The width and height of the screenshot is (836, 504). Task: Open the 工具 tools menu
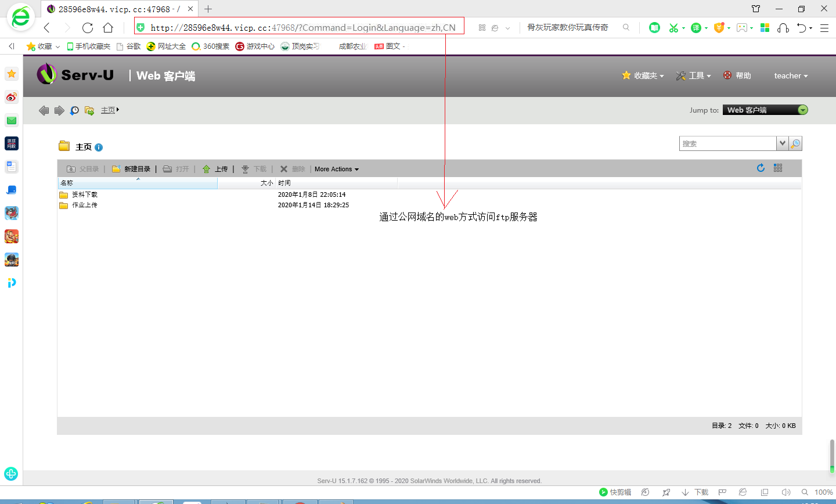693,75
